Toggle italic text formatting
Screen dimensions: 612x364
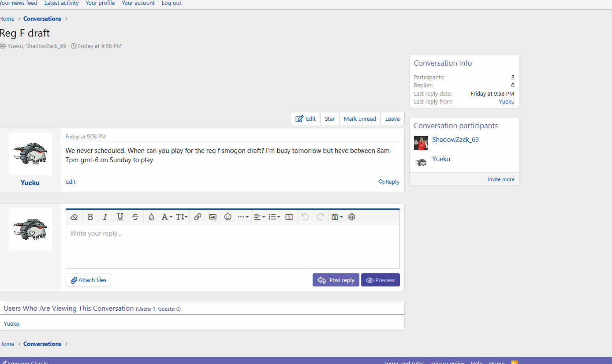point(105,217)
